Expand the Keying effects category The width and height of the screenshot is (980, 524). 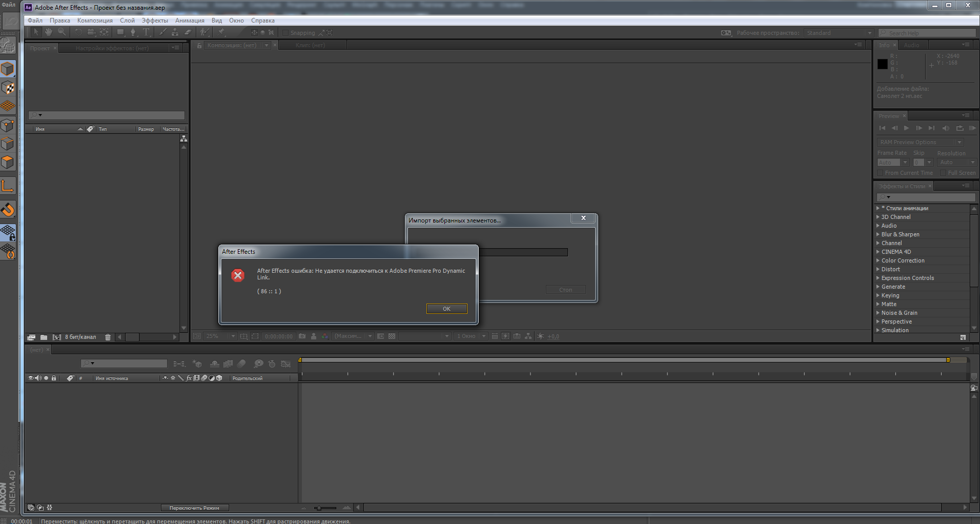[x=877, y=295]
